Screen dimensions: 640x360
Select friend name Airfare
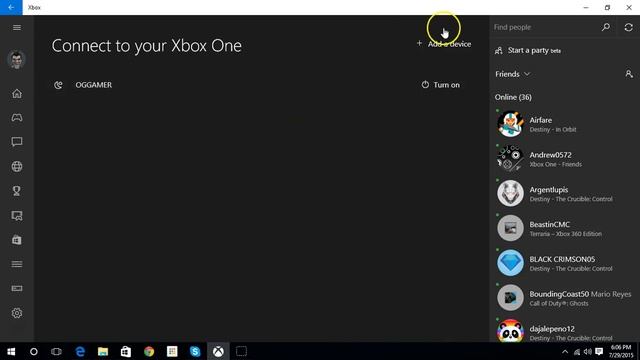pyautogui.click(x=540, y=120)
